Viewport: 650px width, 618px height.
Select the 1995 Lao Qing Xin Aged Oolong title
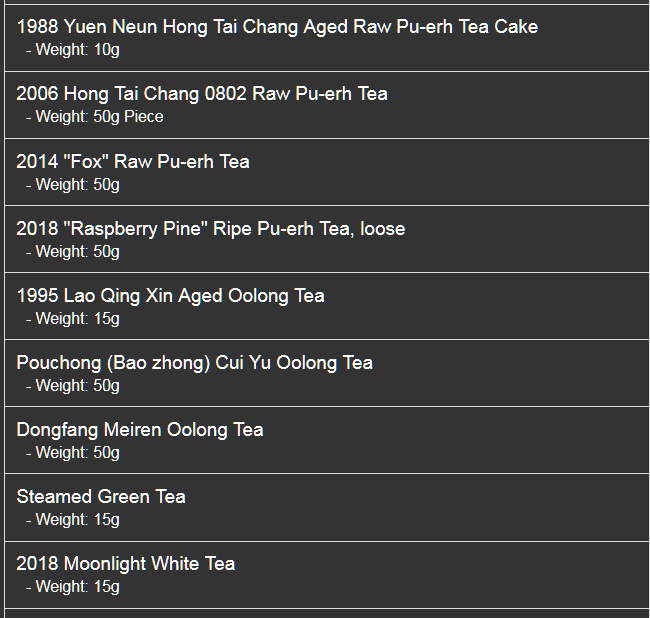pos(170,296)
